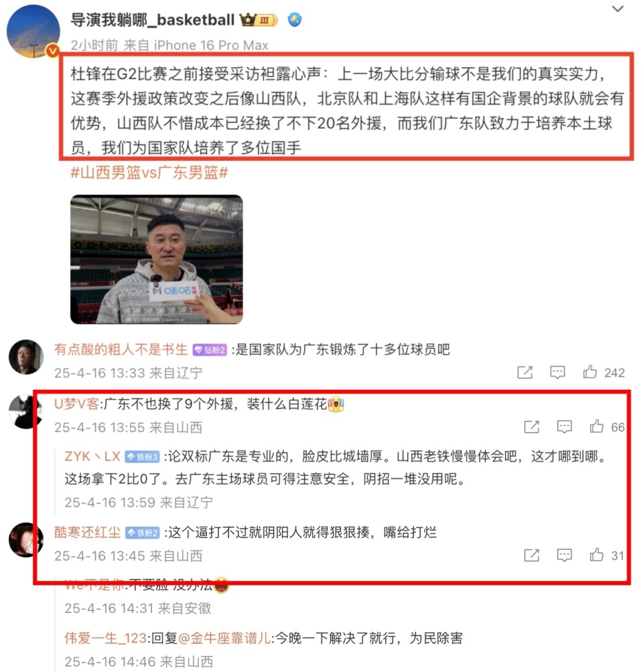Click the crown membership badge next to username
643x672 pixels.
[x=259, y=19]
